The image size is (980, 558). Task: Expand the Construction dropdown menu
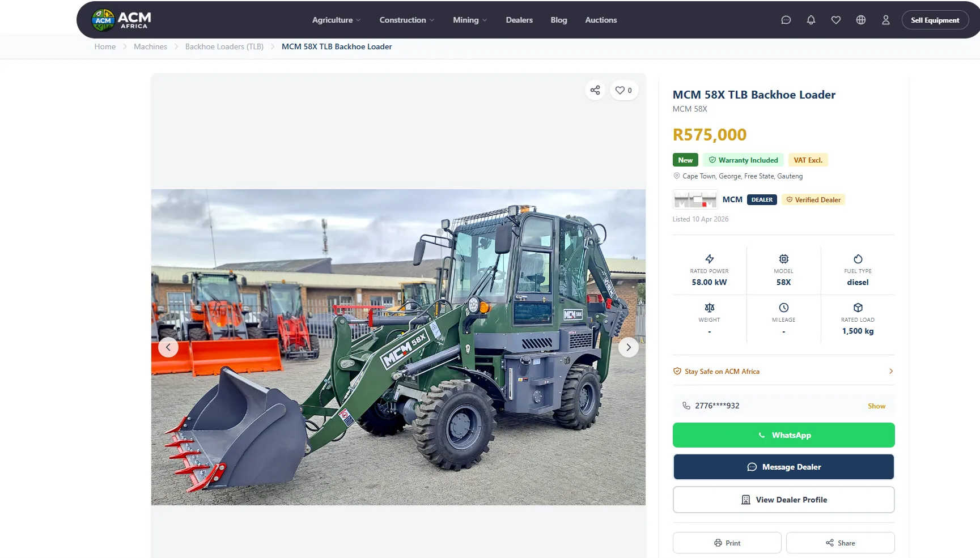(x=407, y=20)
